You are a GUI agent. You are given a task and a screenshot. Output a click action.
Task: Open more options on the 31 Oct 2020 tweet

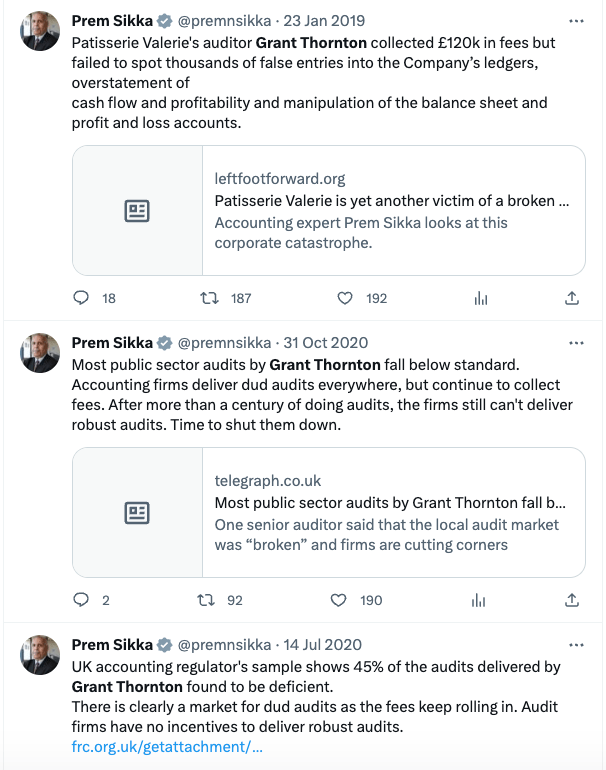[x=576, y=343]
